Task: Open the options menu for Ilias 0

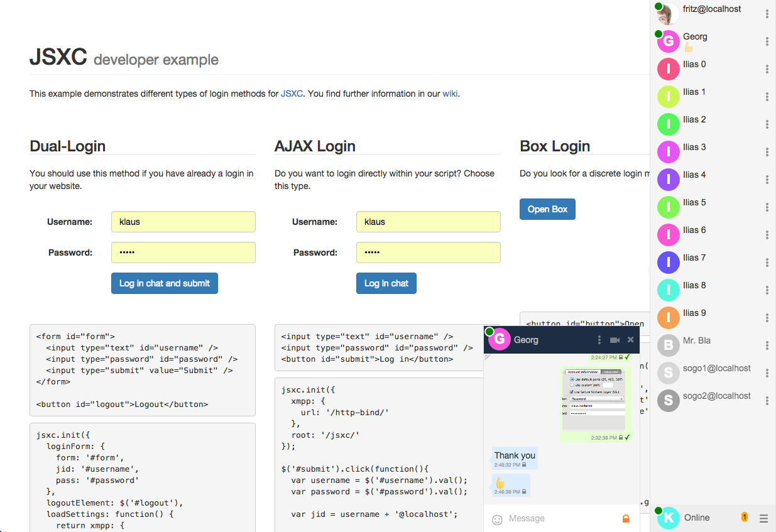Action: (767, 69)
